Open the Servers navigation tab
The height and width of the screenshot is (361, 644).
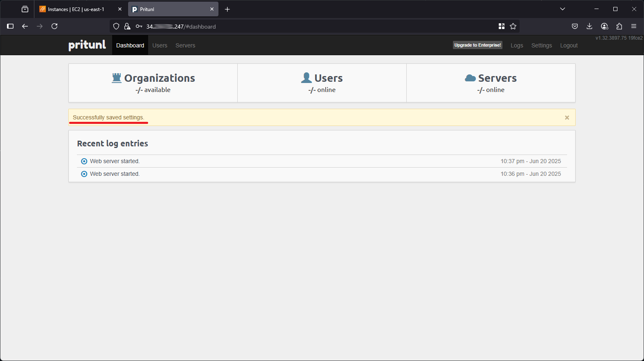click(185, 45)
